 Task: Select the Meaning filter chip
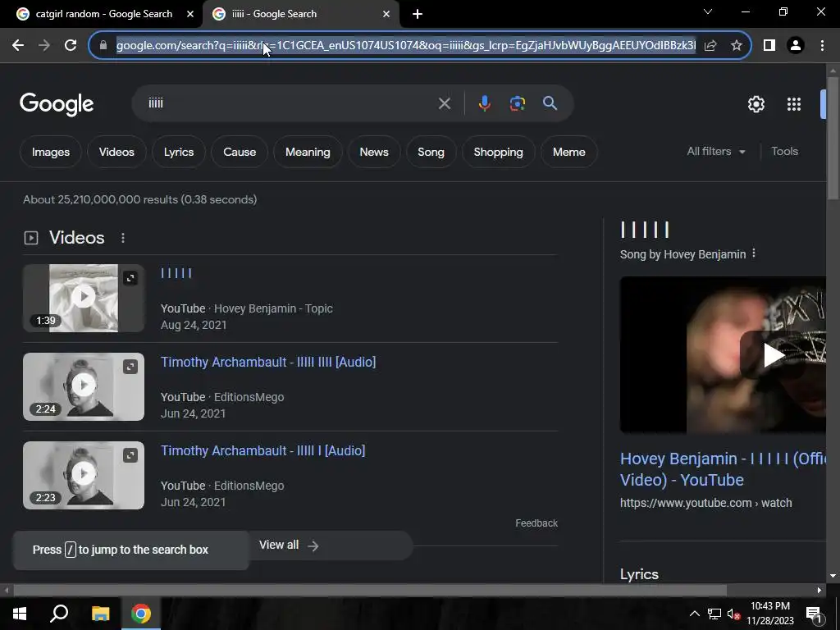tap(308, 152)
